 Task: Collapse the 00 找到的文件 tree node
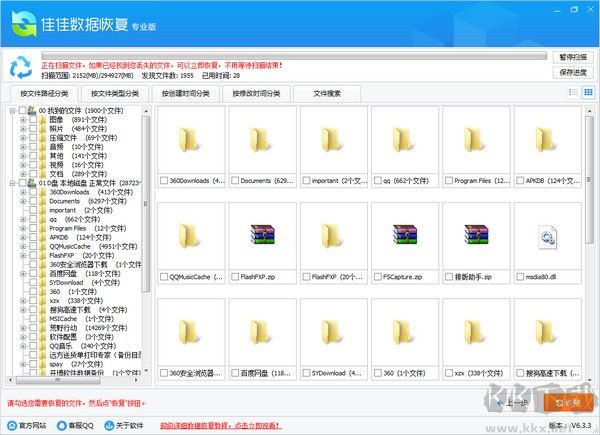pos(12,111)
